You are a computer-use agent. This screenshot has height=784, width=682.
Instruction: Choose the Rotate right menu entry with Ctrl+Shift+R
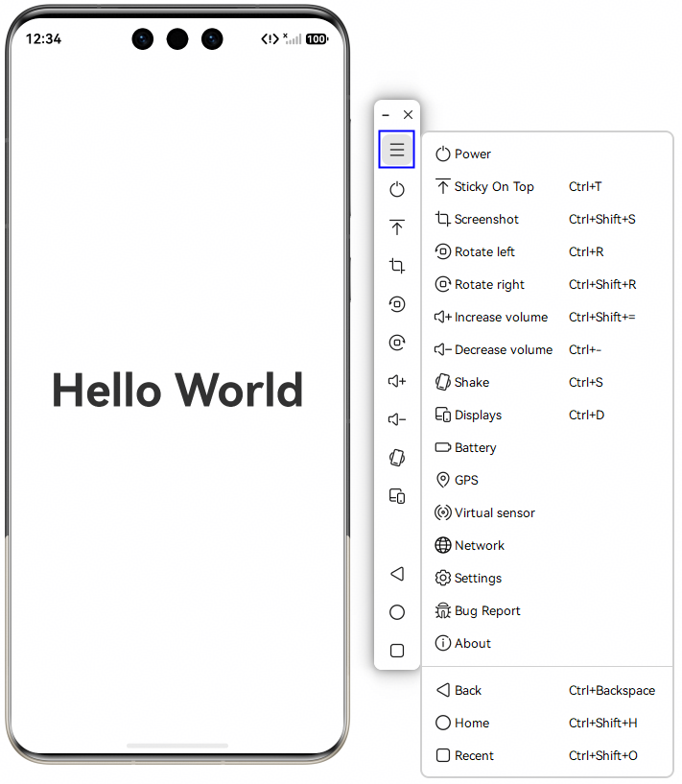tap(489, 285)
